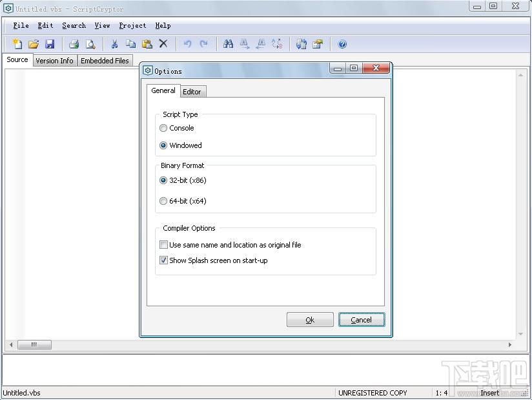This screenshot has height=400, width=532.
Task: Copy selection toolbar icon
Action: coord(130,44)
